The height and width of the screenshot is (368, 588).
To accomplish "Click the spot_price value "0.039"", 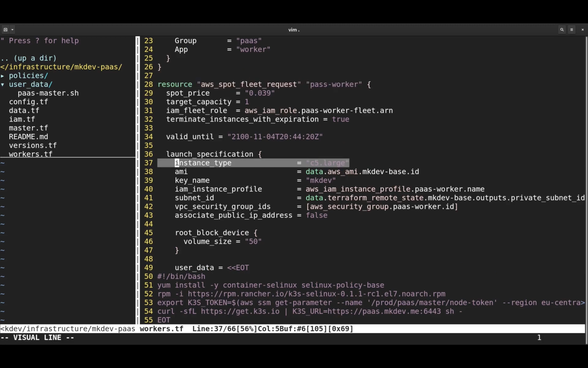I will (x=260, y=93).
